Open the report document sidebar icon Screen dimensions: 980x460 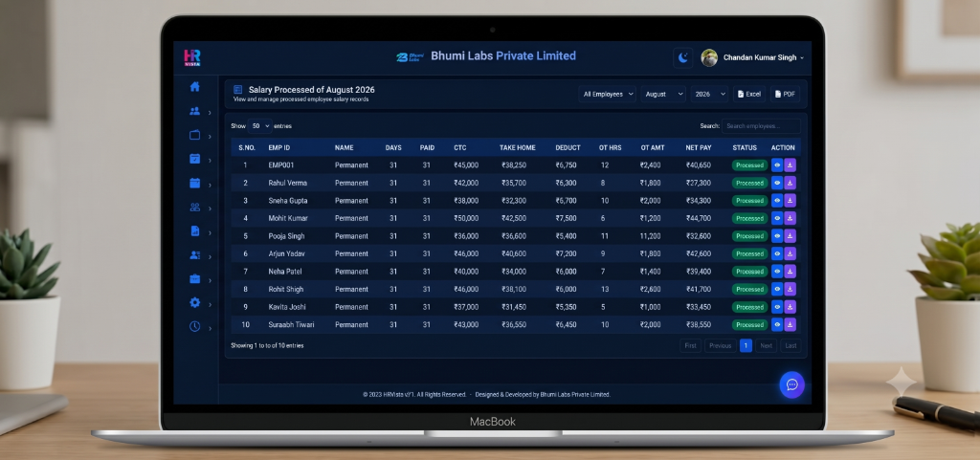[x=194, y=230]
